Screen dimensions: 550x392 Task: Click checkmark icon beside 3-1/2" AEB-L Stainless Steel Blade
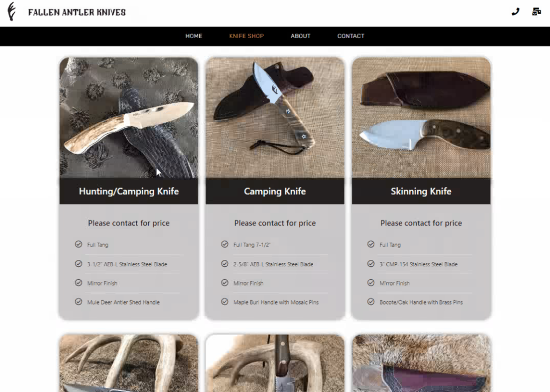coord(78,264)
